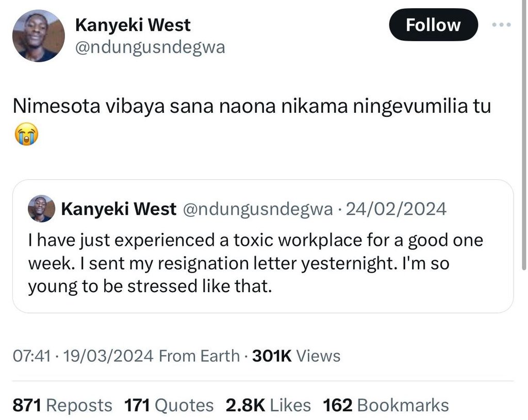Click the handle @ndungusndegwa under the name
Screen dimensions: 528x420
tap(150, 47)
